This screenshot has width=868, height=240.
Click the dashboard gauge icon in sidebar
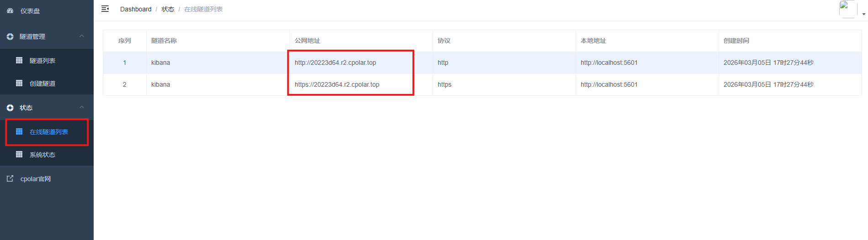point(10,11)
